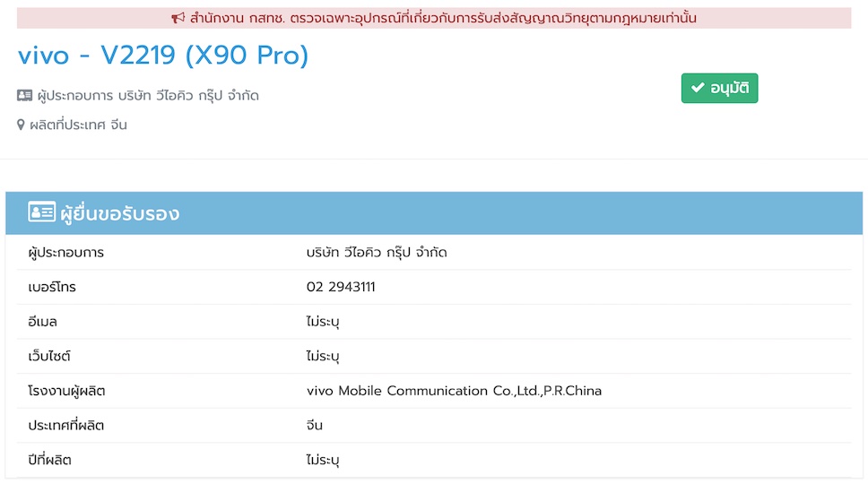Click the โรงงานผู้ผลิต row label

67,391
